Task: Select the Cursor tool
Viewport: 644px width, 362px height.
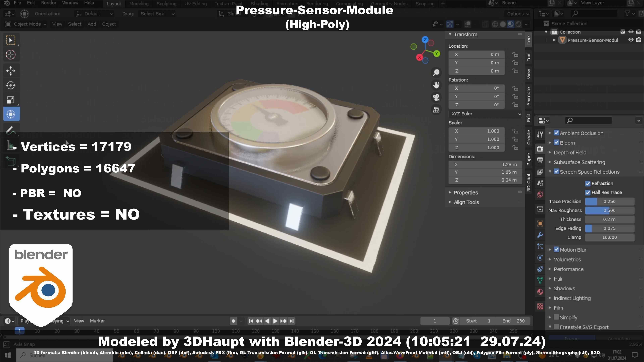Action: tap(11, 55)
